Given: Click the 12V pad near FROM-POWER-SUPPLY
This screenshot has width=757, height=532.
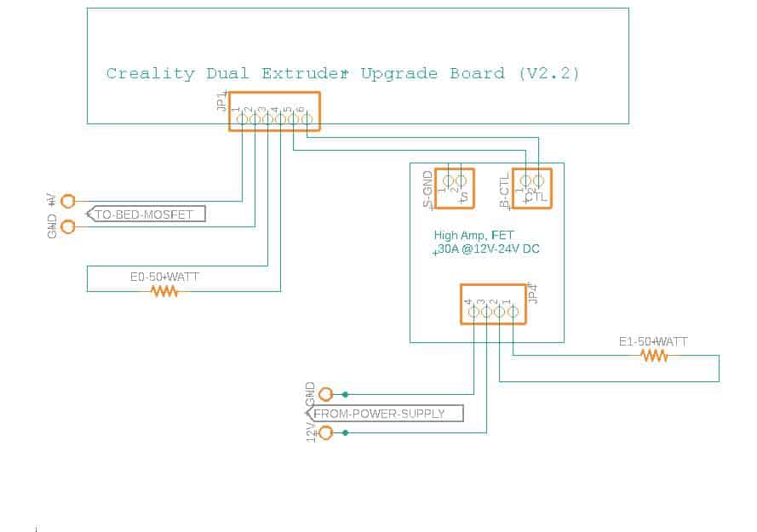Looking at the screenshot, I should (326, 433).
